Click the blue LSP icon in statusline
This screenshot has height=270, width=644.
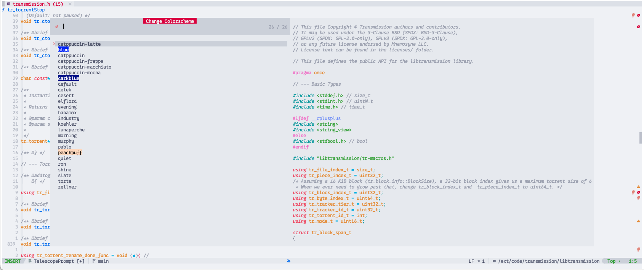click(288, 261)
